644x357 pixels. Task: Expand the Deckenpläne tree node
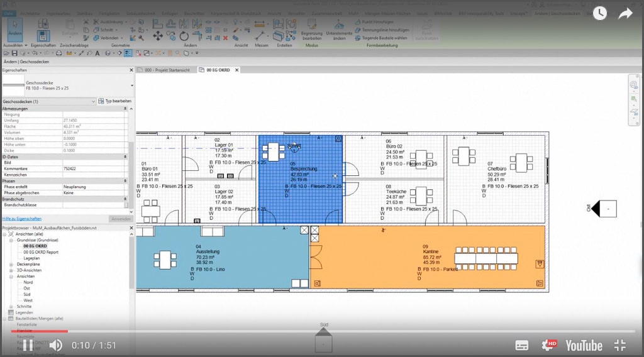(11, 265)
